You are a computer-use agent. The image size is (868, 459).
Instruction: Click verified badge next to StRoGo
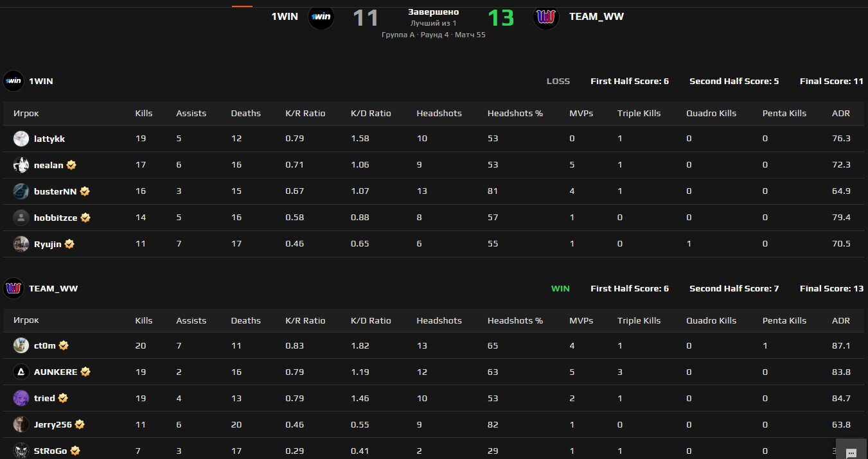click(x=75, y=451)
